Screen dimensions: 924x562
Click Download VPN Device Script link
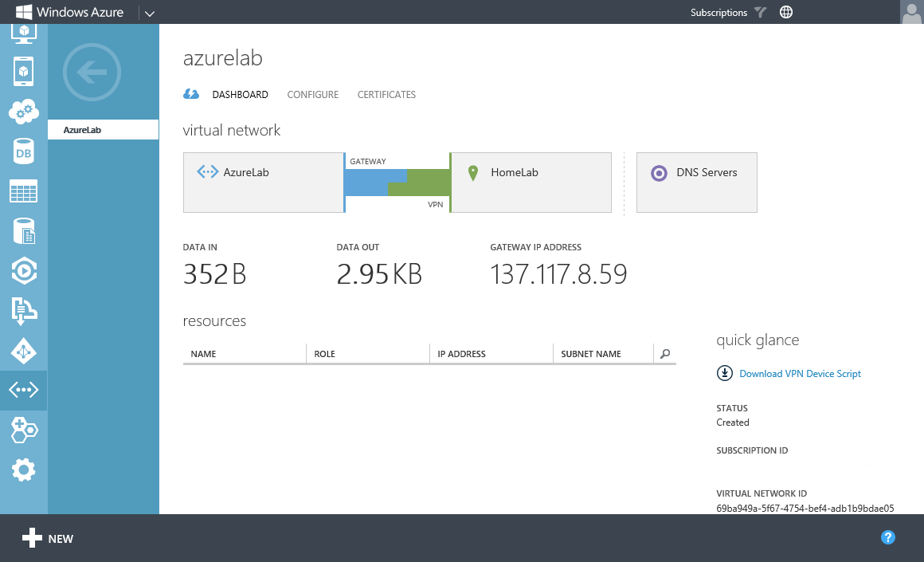click(x=800, y=374)
